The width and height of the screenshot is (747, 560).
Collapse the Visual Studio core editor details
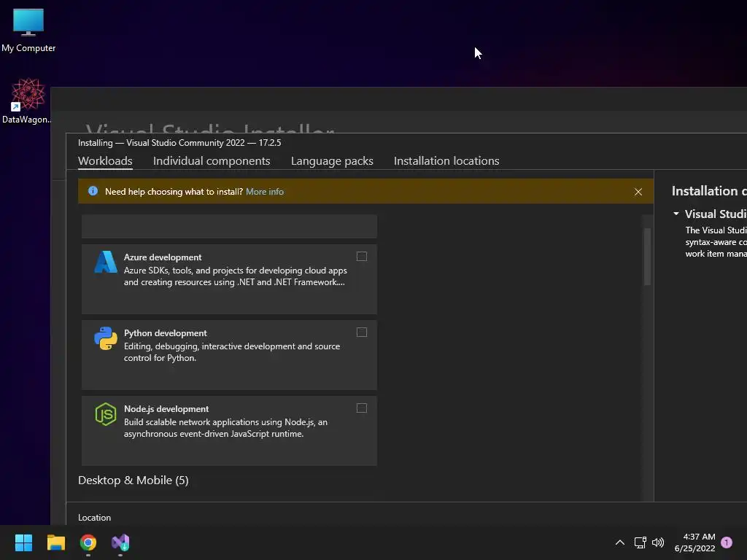676,214
